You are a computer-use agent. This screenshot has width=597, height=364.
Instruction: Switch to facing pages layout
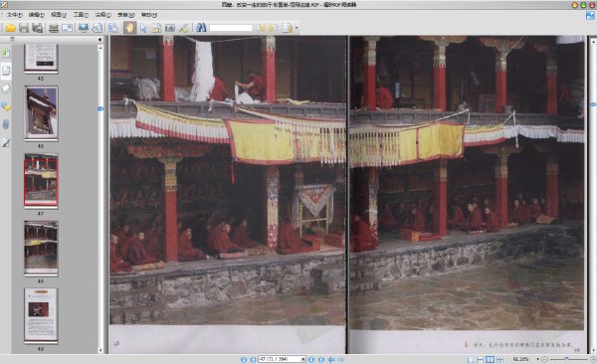[490, 360]
